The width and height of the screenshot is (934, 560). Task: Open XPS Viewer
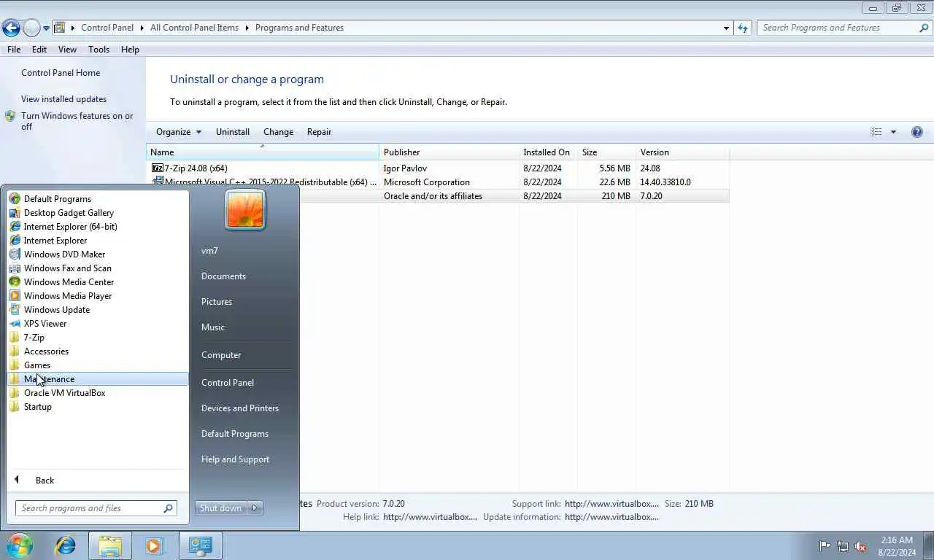point(45,323)
